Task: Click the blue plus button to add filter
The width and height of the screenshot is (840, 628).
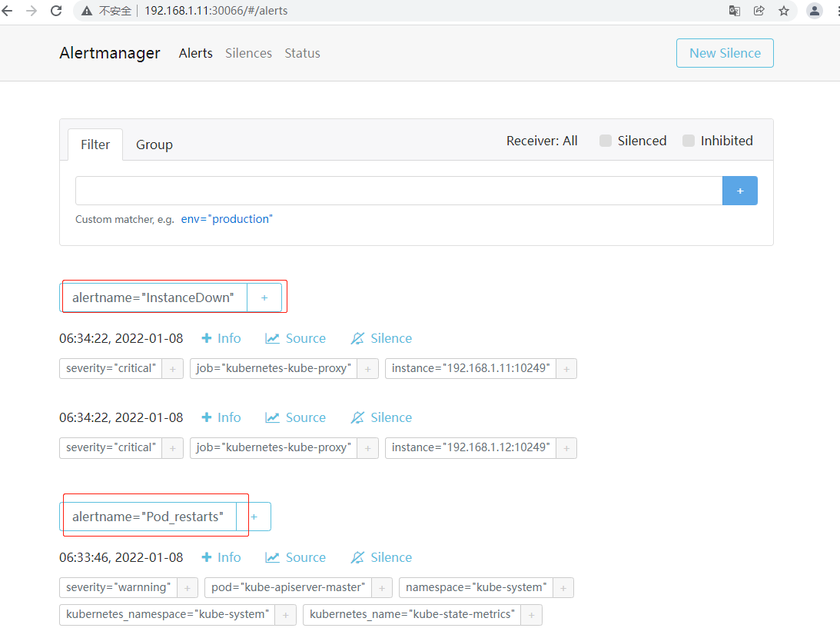Action: pos(740,191)
